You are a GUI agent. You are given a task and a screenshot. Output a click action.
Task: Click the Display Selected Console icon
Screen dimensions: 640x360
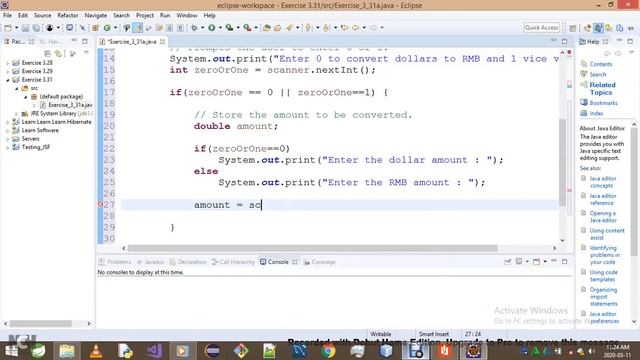pos(519,262)
